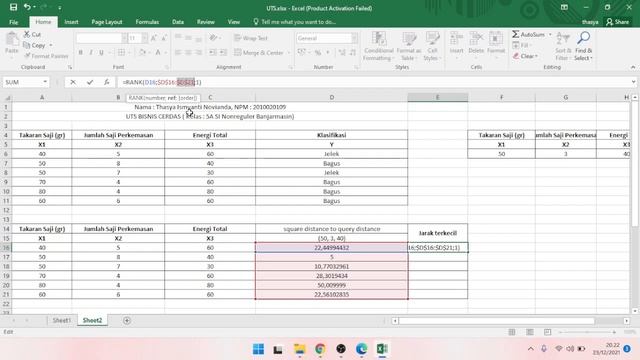Toggle Wrap Text
Viewport: 640px width, 360px height.
(251, 38)
